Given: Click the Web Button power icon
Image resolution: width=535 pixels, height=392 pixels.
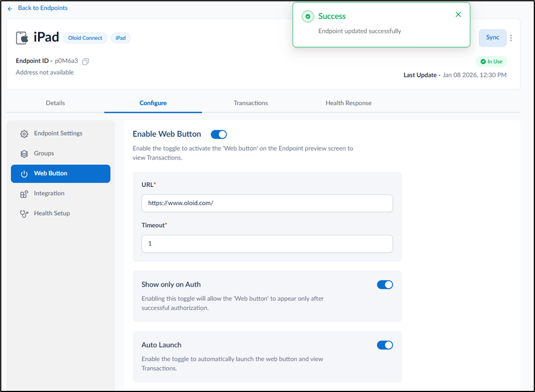Looking at the screenshot, I should pos(24,174).
